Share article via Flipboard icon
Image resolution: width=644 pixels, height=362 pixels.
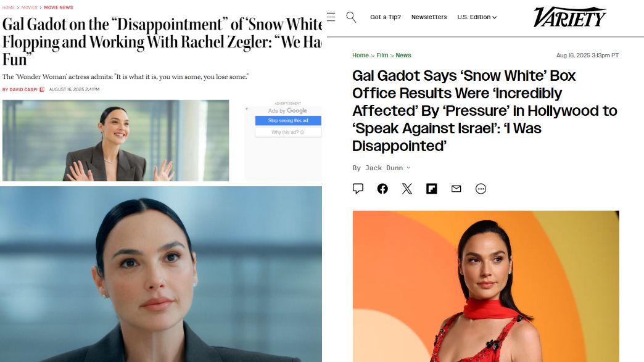pos(432,189)
